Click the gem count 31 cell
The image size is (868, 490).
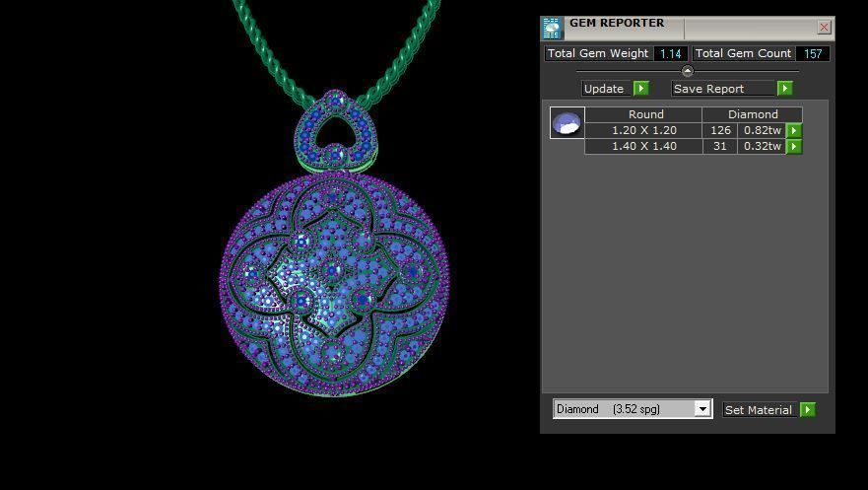[719, 146]
